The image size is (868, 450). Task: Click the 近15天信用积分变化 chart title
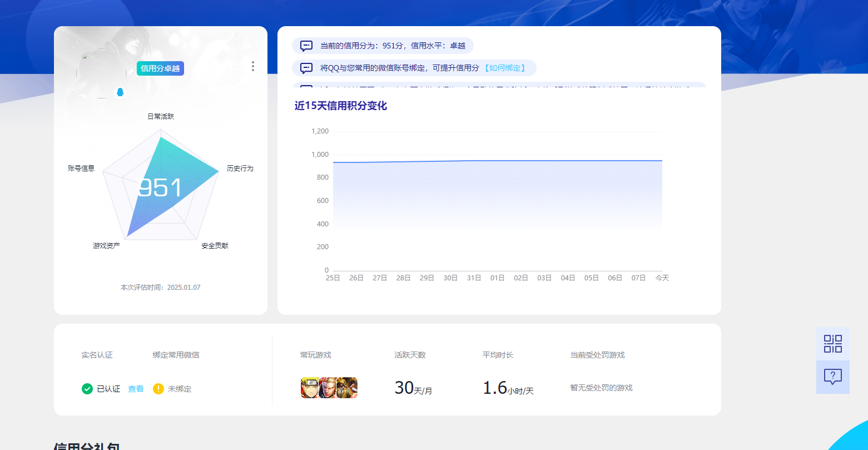point(341,106)
